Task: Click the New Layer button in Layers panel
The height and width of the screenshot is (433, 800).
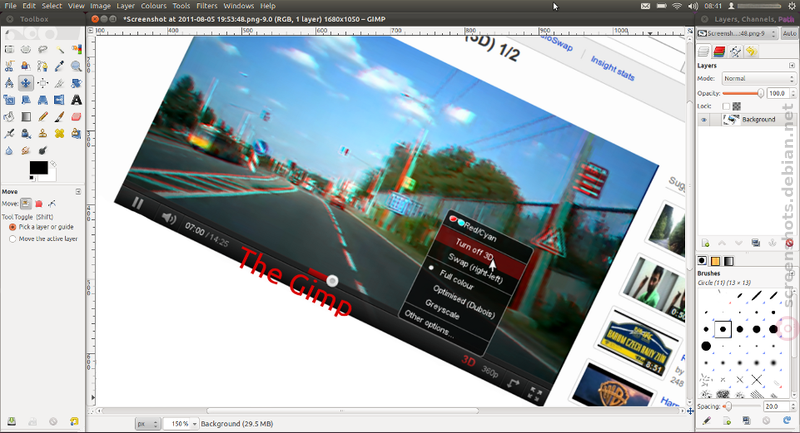Action: pos(706,243)
